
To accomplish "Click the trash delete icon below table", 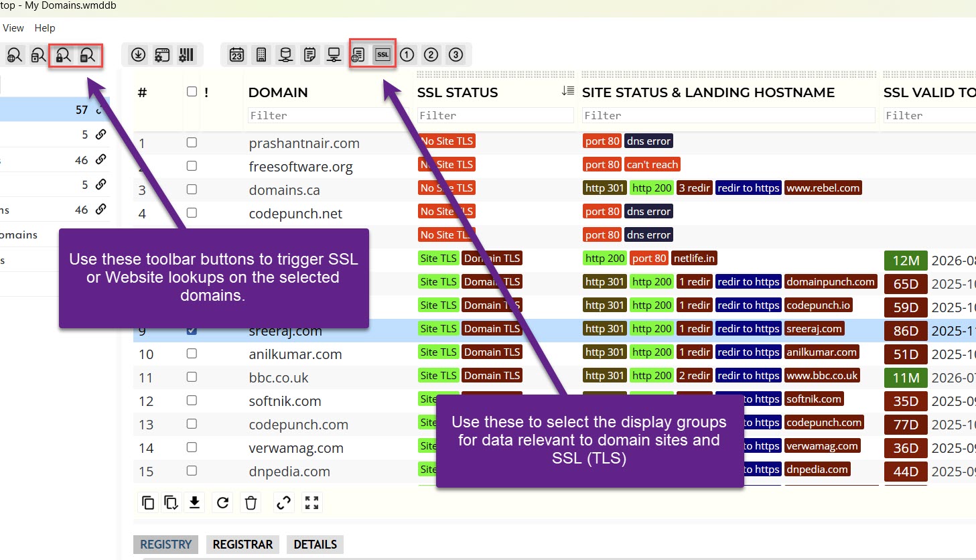I will point(251,502).
